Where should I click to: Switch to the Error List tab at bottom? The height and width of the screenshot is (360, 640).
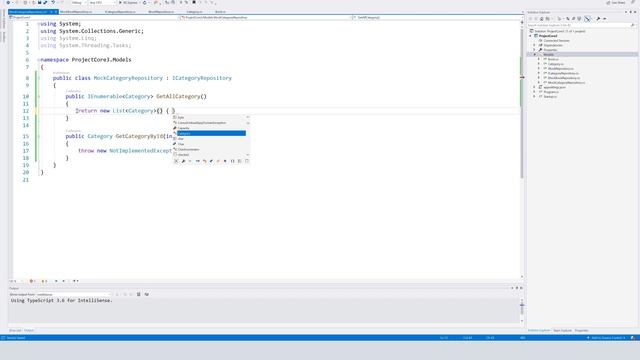point(15,331)
